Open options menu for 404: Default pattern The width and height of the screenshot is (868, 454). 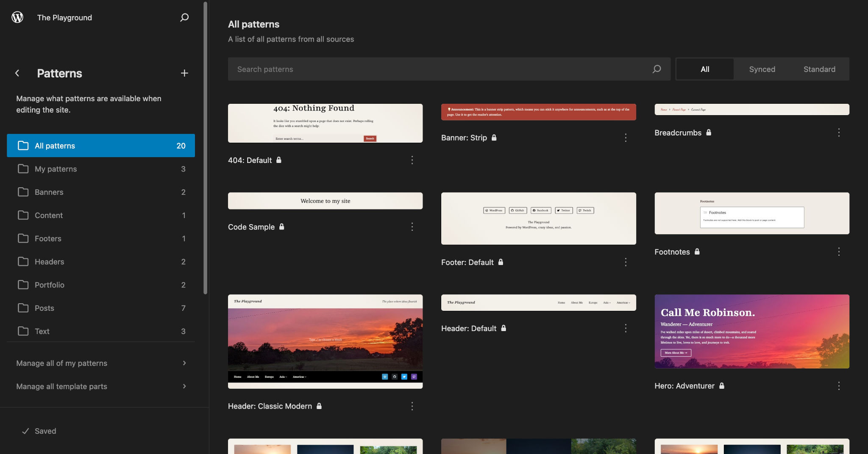412,160
